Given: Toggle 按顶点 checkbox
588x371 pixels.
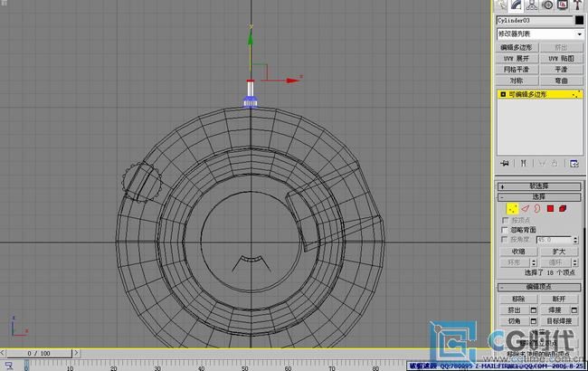Looking at the screenshot, I should (505, 220).
